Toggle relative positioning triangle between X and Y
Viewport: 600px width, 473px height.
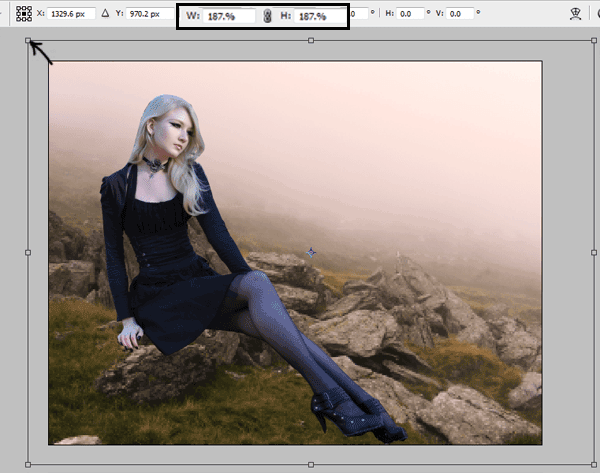[x=105, y=13]
